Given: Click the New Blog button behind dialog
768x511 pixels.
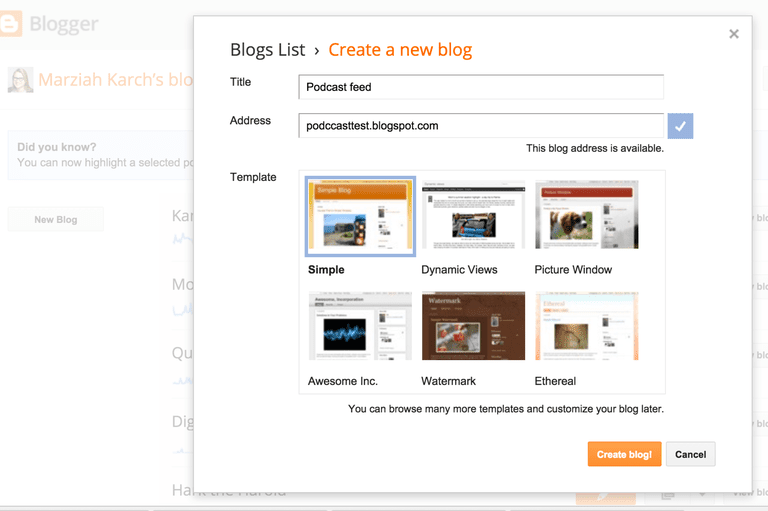Looking at the screenshot, I should [x=56, y=219].
